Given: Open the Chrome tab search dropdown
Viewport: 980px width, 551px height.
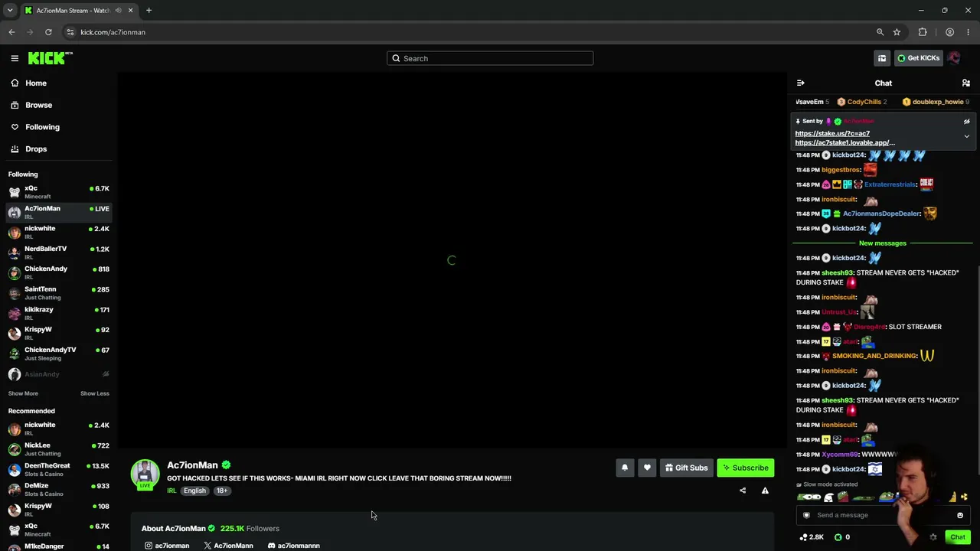Looking at the screenshot, I should [10, 11].
